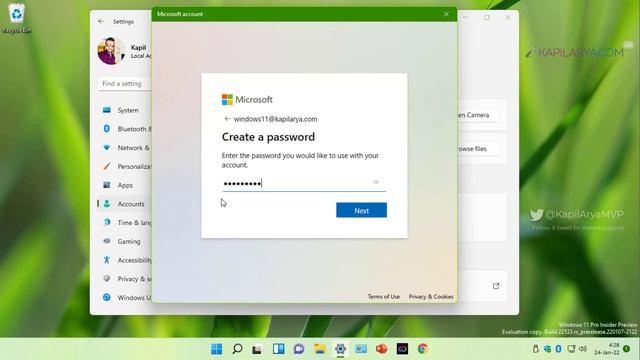Screen dimensions: 640x360
Task: Click the volume speaker tray icon
Action: 583,349
